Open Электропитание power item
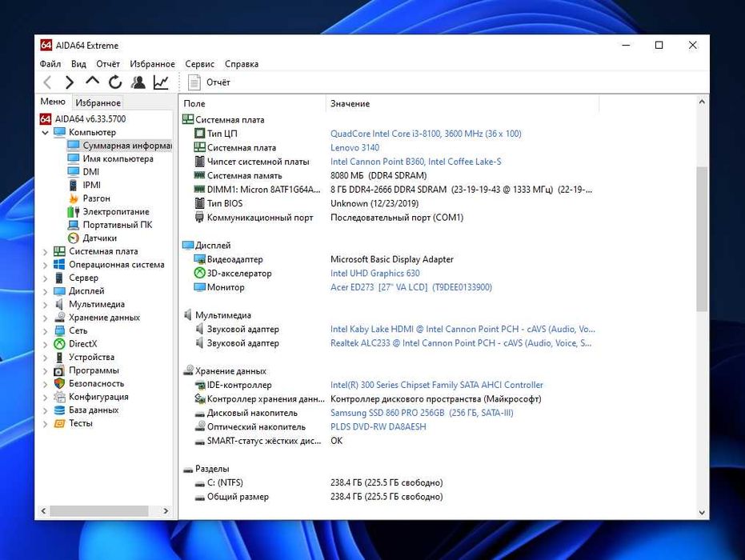 coord(109,212)
